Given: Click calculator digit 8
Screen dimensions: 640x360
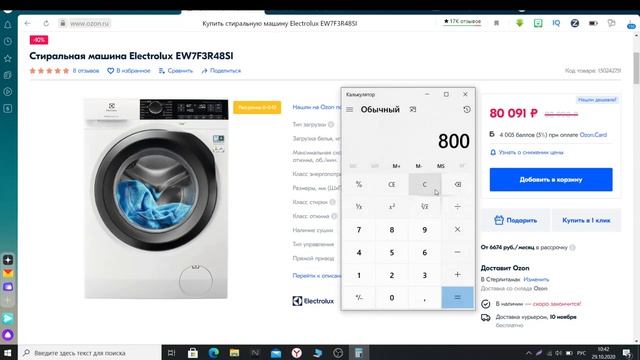Looking at the screenshot, I should tap(391, 229).
